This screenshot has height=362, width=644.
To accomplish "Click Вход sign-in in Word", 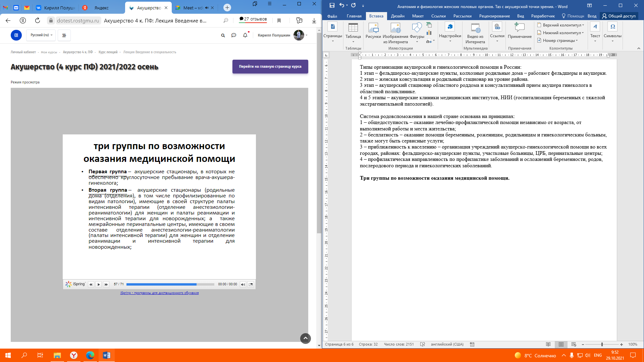I will (592, 16).
